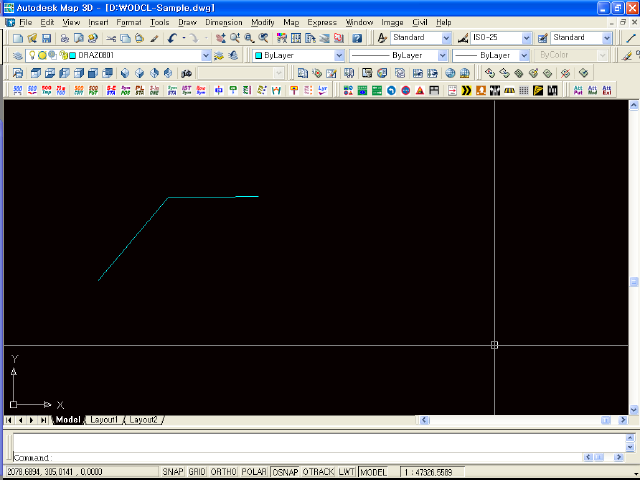Expand the DRAZ0801 layer dropdown

(206, 56)
